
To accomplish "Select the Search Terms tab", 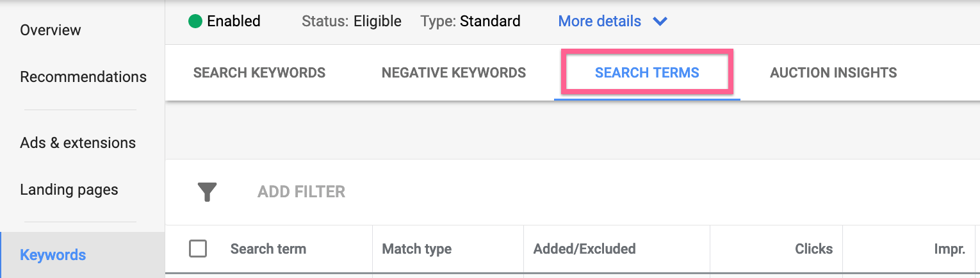I will [x=647, y=73].
